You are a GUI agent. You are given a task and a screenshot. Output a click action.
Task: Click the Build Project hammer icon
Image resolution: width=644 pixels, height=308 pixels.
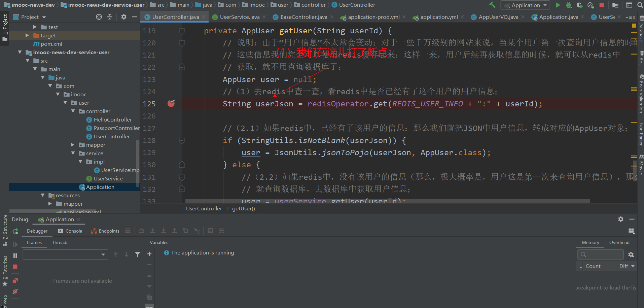pos(492,5)
